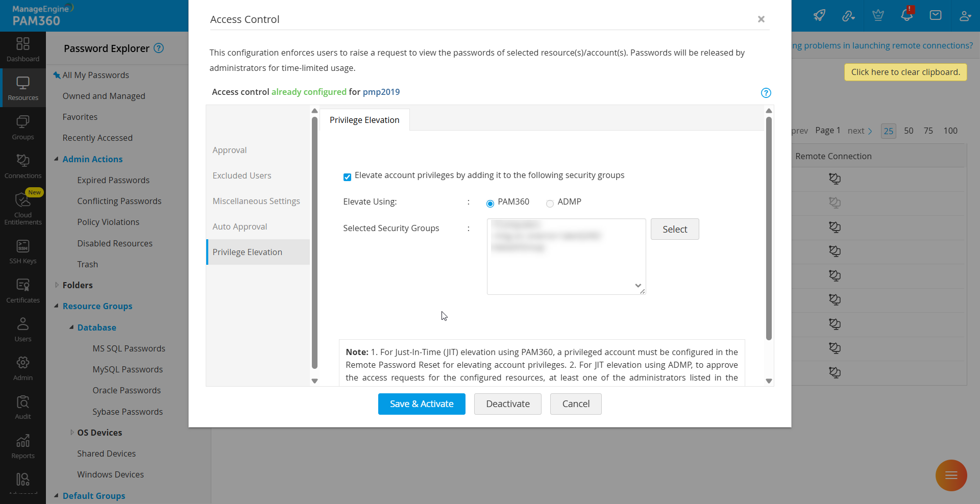Select the ADMP radio button

pos(550,204)
